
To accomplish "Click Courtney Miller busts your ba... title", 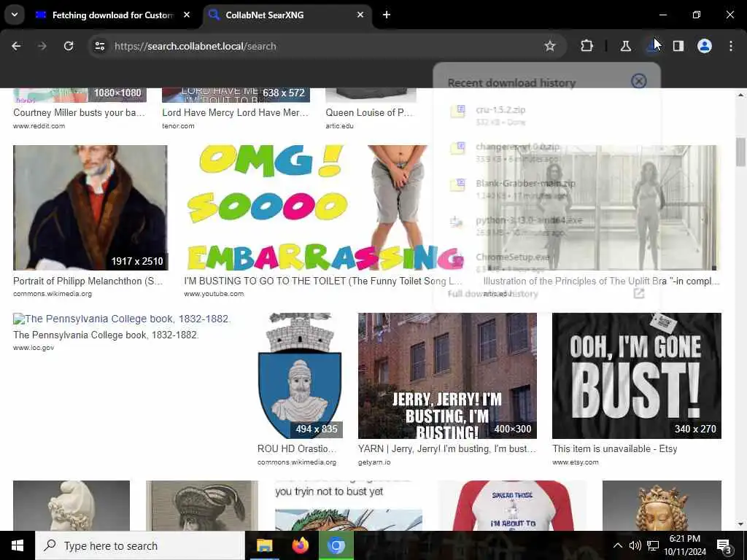I will pos(79,113).
